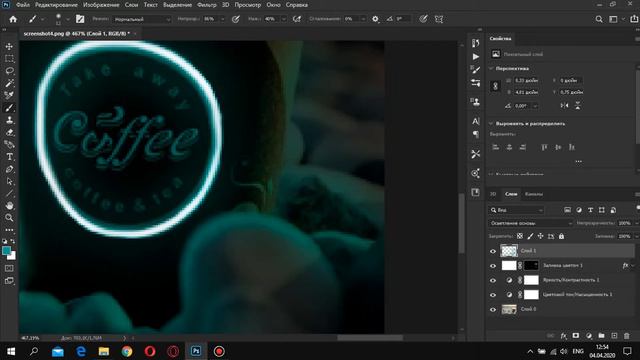Image resolution: width=640 pixels, height=360 pixels.
Task: Click the foreground teal color swatch
Action: pos(7,251)
